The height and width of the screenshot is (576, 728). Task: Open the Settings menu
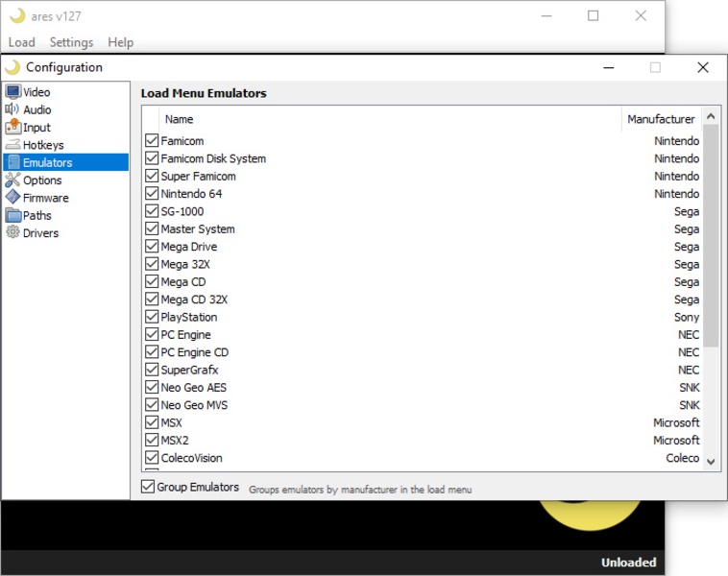71,42
